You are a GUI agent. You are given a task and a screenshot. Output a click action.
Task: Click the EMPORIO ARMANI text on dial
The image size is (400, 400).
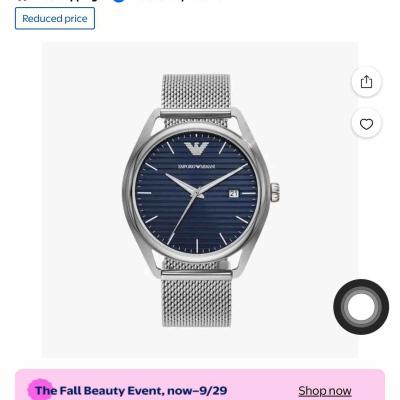[196, 166]
